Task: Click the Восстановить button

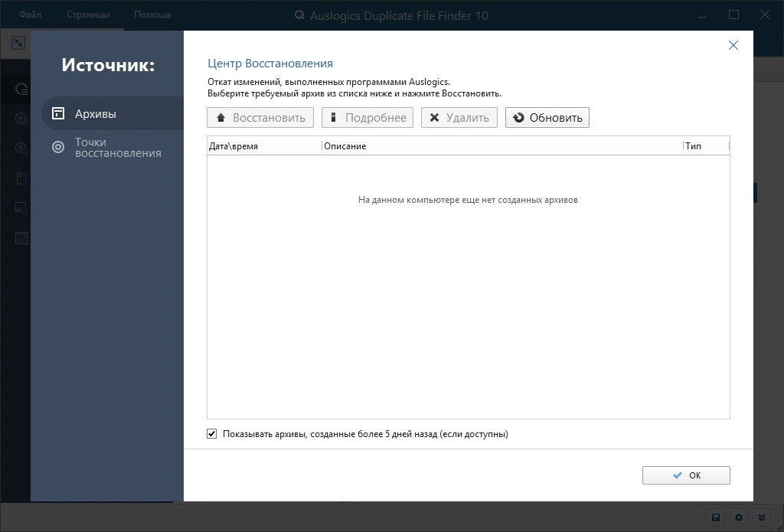Action: click(260, 118)
